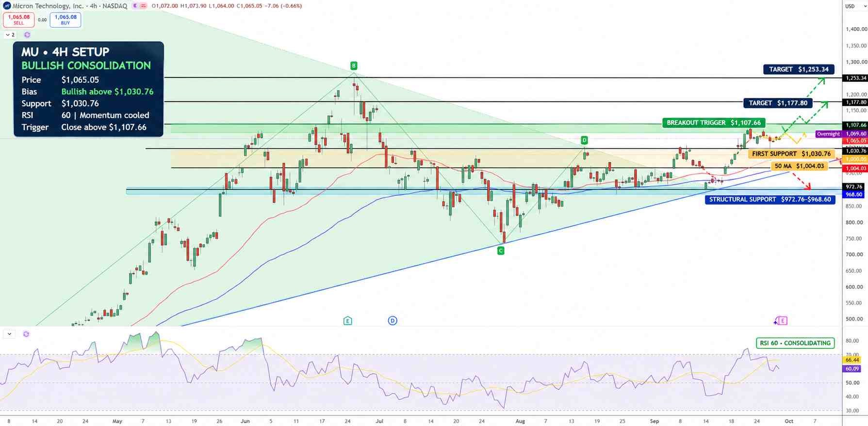Click the blue dividend D marker
Viewport: 868px width, 426px height.
(393, 320)
